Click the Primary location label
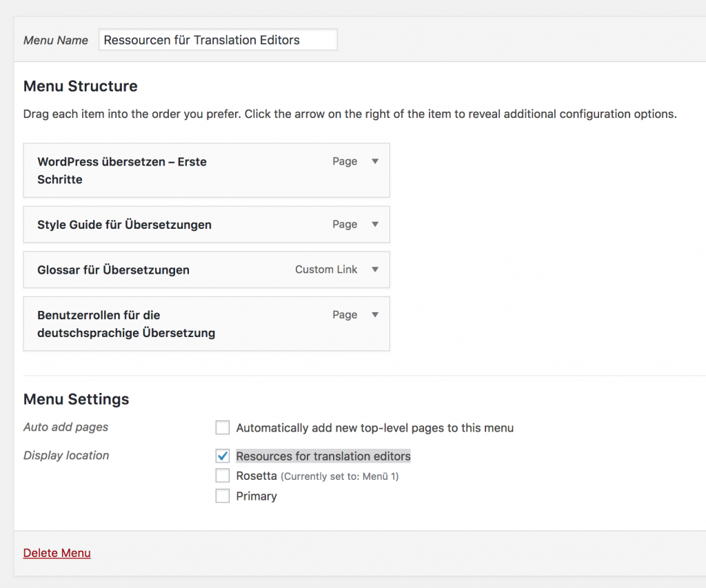 [256, 496]
